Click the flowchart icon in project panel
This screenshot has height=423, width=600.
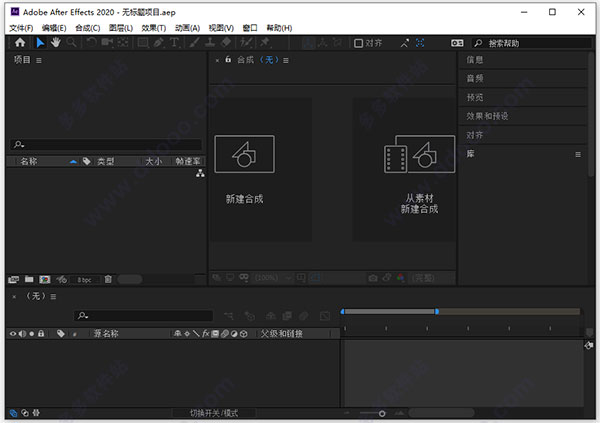[x=200, y=174]
